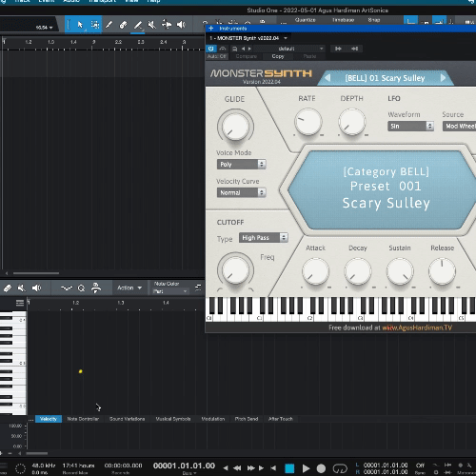Click the GLIDE knob
Screen dimensions: 476x476
pos(235,126)
